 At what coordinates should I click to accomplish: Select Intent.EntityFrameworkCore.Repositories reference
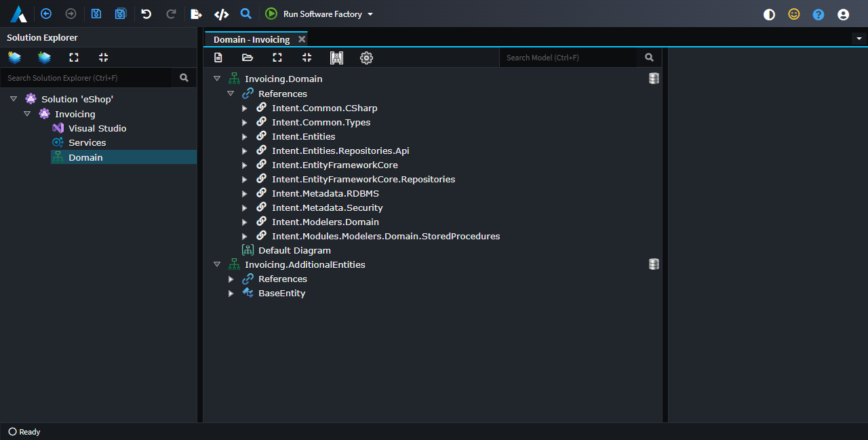(x=363, y=179)
